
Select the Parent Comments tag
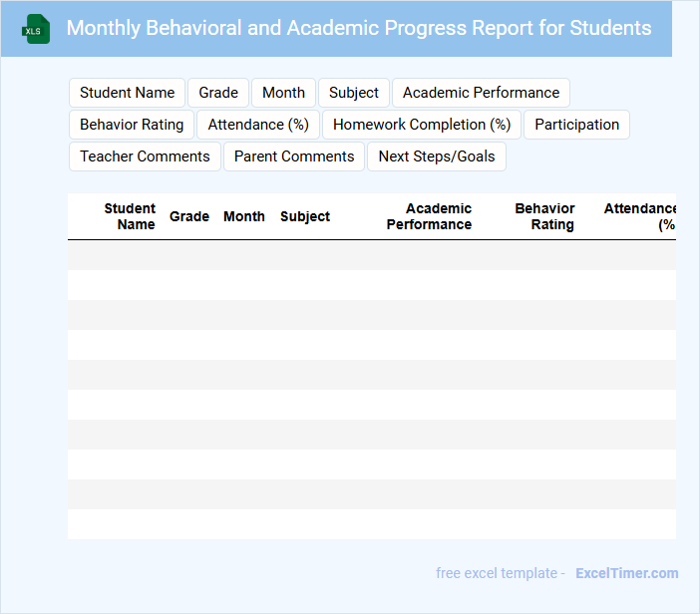pos(294,156)
